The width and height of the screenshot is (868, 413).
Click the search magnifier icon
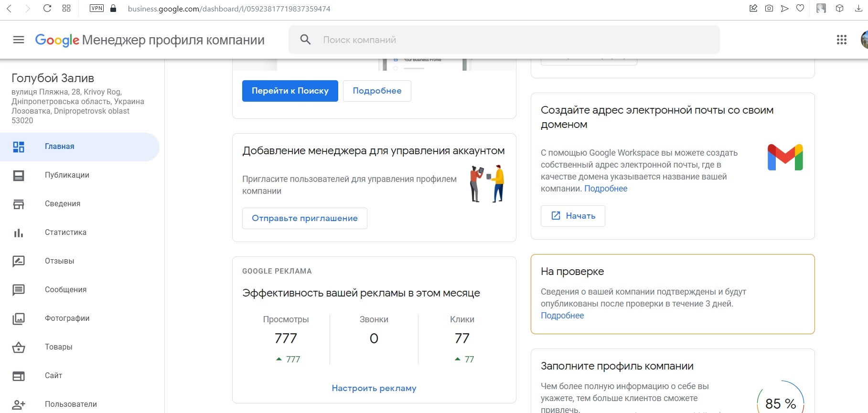pyautogui.click(x=305, y=40)
